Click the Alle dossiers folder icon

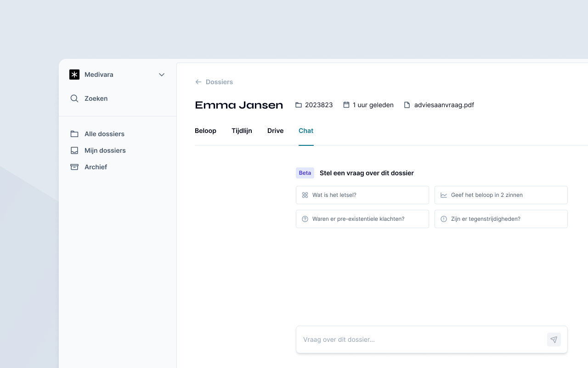pos(74,134)
